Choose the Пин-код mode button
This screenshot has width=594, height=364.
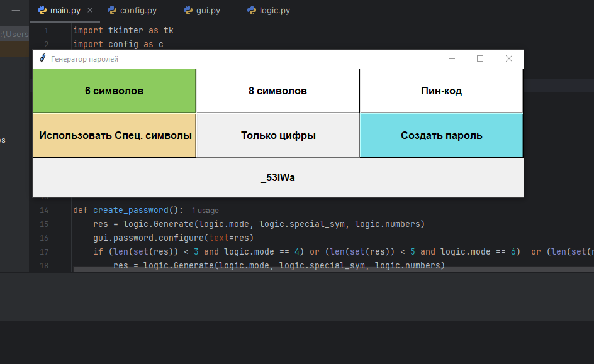441,91
